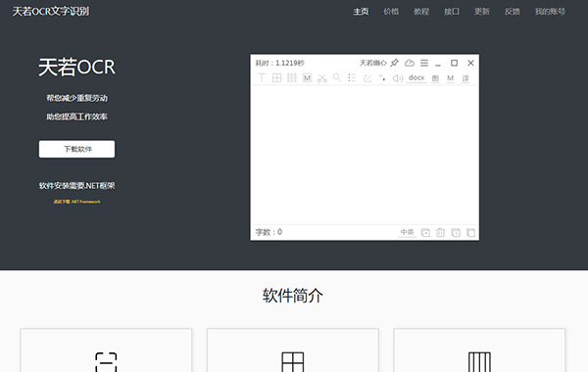Click the magnifier search icon

coord(337,77)
